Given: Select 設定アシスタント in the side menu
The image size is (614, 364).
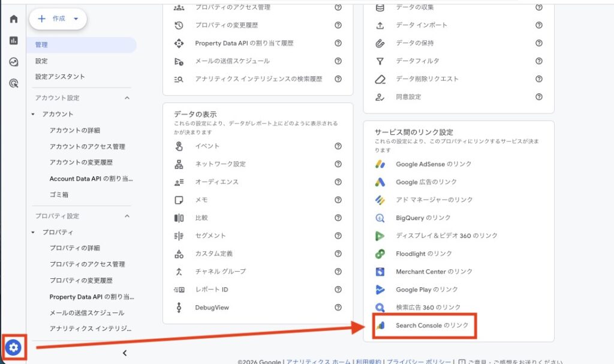Looking at the screenshot, I should (60, 77).
